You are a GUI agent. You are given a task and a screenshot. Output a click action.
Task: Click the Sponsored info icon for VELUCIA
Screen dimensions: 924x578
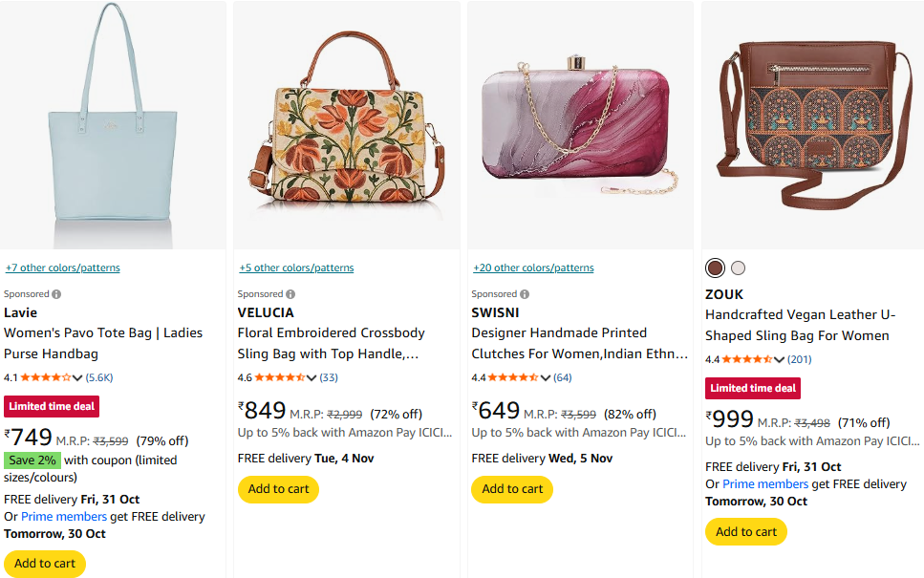click(290, 294)
